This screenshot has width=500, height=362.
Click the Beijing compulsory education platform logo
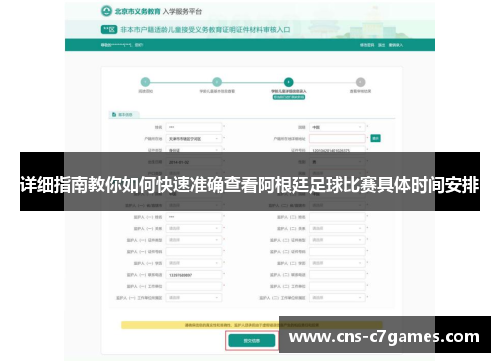tap(106, 11)
